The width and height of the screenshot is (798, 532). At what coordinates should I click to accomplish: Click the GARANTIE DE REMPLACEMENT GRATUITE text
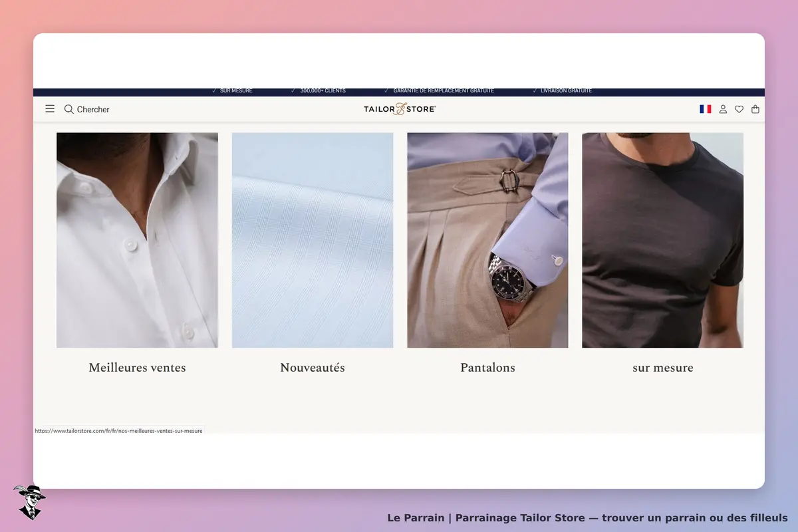(x=444, y=91)
